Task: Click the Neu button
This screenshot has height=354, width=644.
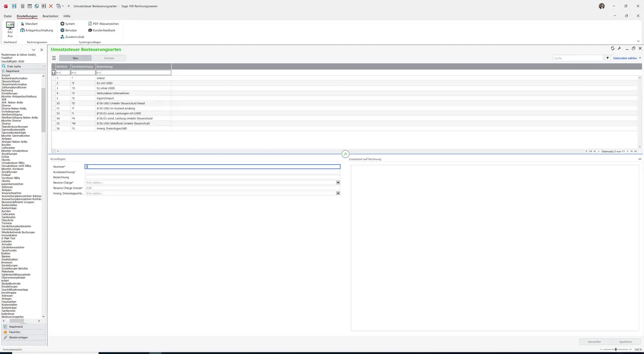Action: tap(76, 58)
